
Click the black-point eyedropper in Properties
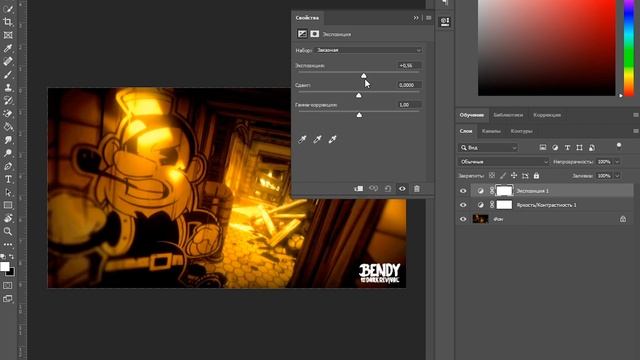[x=302, y=140]
